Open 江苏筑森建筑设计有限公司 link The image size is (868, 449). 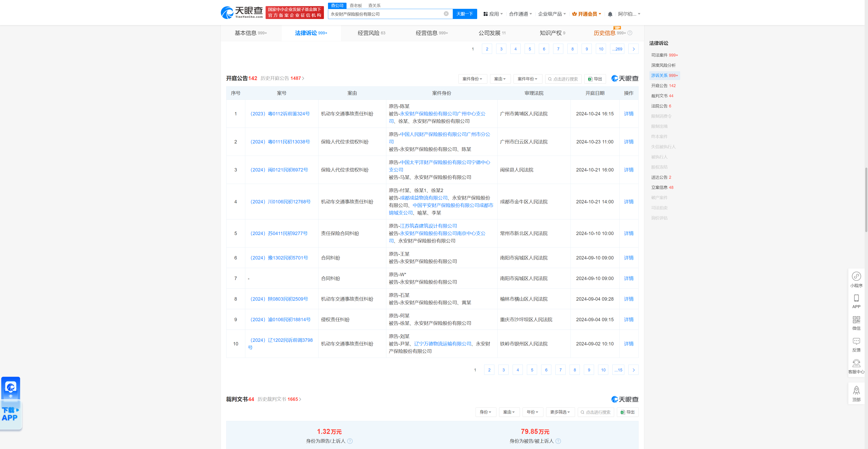pyautogui.click(x=428, y=226)
